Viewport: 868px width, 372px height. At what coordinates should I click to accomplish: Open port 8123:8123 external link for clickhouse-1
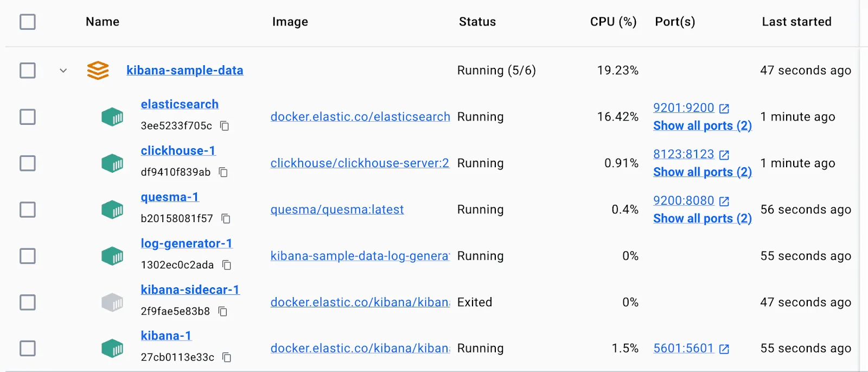click(x=724, y=154)
